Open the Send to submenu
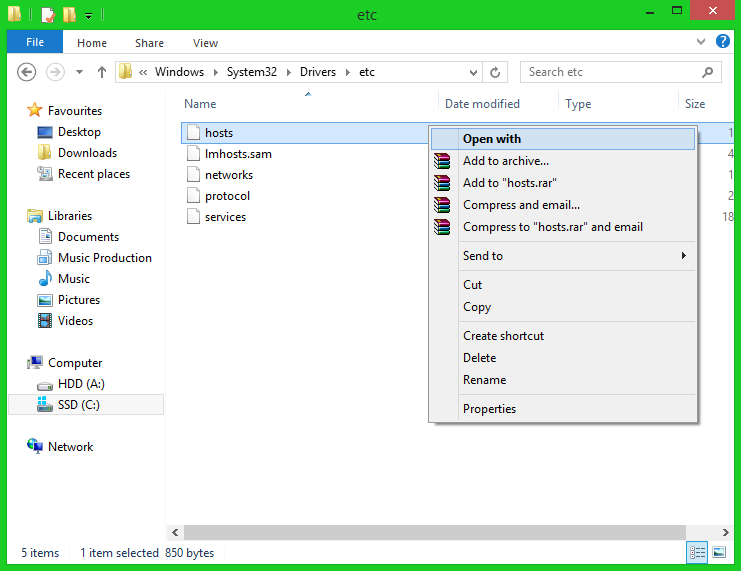 563,256
